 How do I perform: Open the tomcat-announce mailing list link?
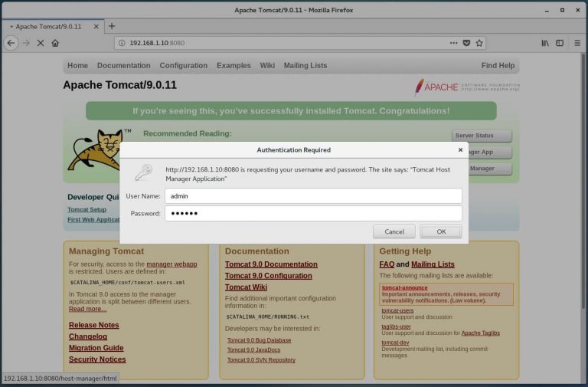click(404, 287)
